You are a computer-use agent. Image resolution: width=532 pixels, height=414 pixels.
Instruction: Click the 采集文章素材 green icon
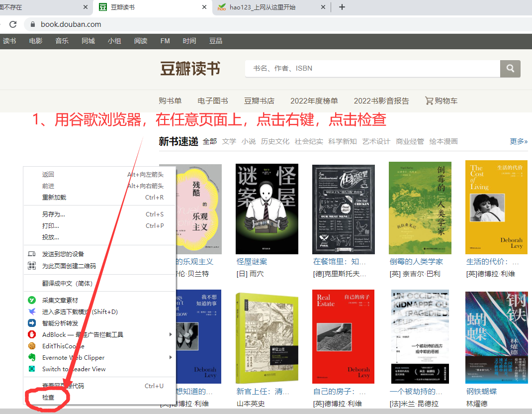[x=31, y=300]
